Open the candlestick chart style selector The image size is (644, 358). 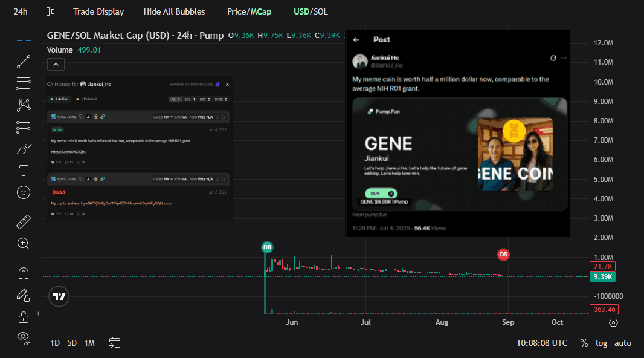pyautogui.click(x=50, y=11)
